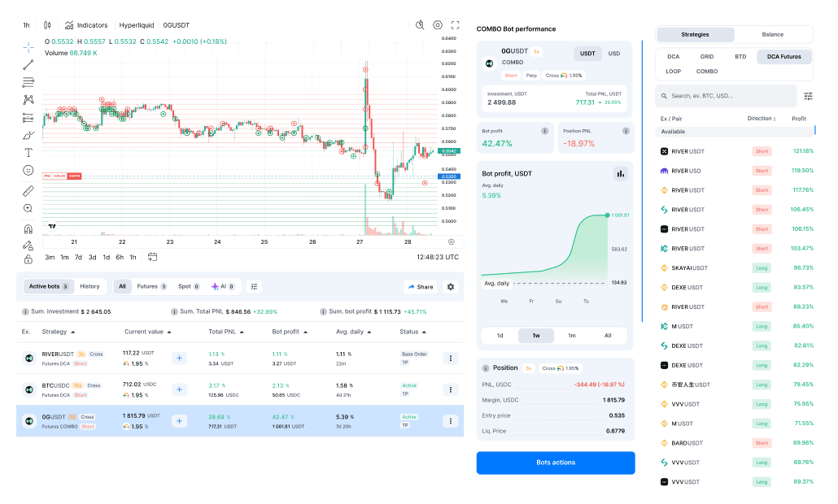Click the Bots actions button
This screenshot has height=504, width=838.
[x=556, y=463]
